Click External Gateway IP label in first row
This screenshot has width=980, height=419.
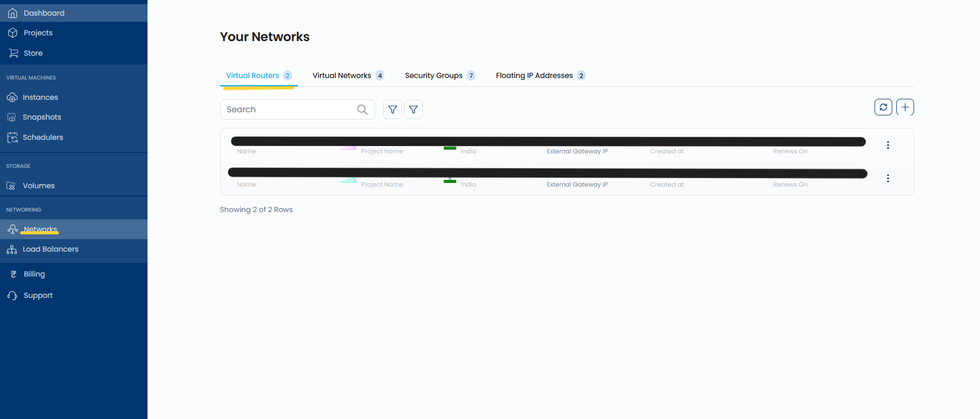point(577,151)
